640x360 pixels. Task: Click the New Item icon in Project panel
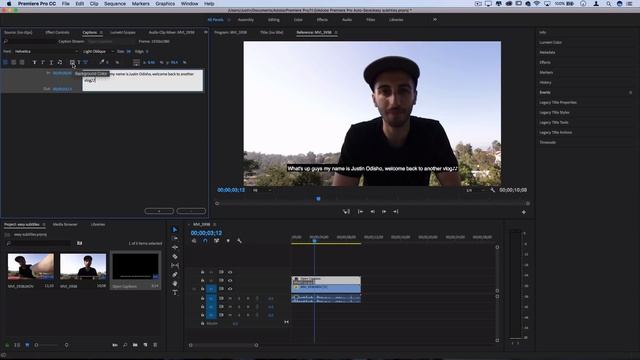coord(145,345)
